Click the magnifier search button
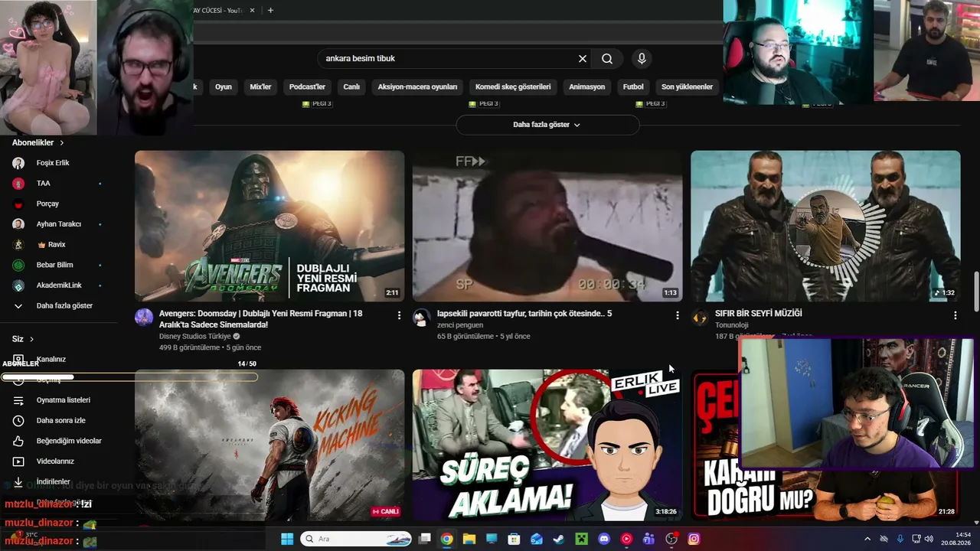This screenshot has width=980, height=551. (607, 58)
